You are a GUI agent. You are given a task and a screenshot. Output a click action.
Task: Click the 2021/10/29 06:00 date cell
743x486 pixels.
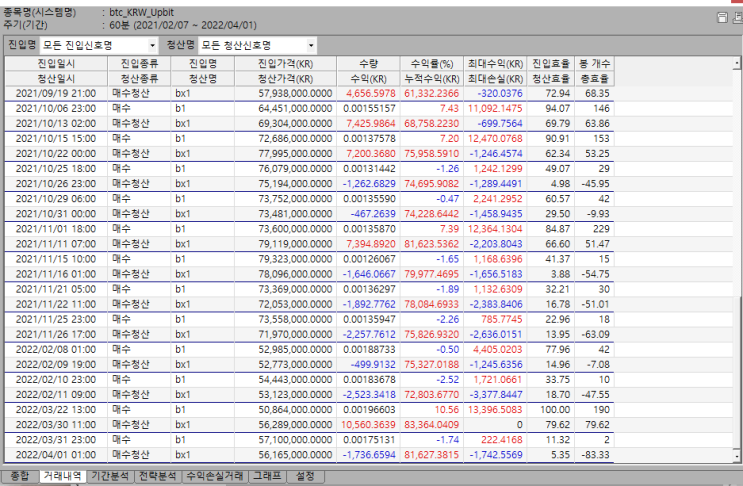click(x=56, y=199)
